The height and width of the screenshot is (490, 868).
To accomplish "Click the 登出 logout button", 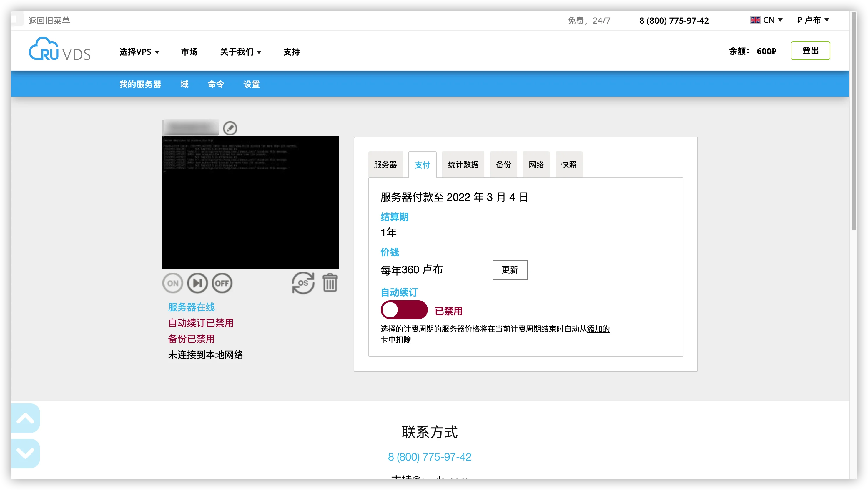I will [x=810, y=51].
